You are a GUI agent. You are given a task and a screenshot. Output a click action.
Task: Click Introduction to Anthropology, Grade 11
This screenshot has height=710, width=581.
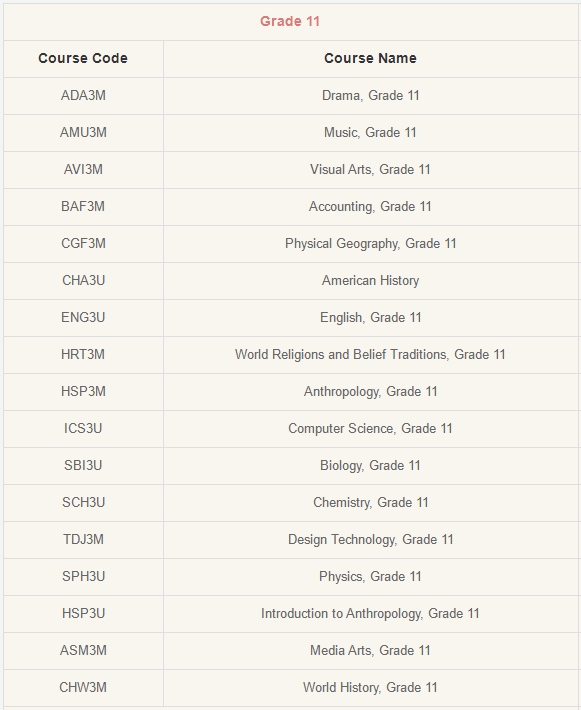point(370,614)
